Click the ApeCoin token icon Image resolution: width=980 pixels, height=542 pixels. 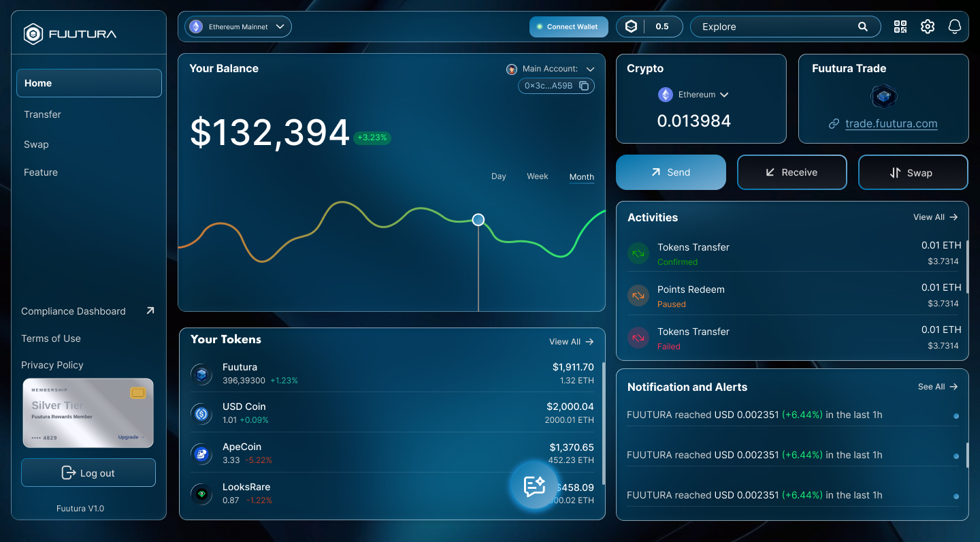pos(201,453)
